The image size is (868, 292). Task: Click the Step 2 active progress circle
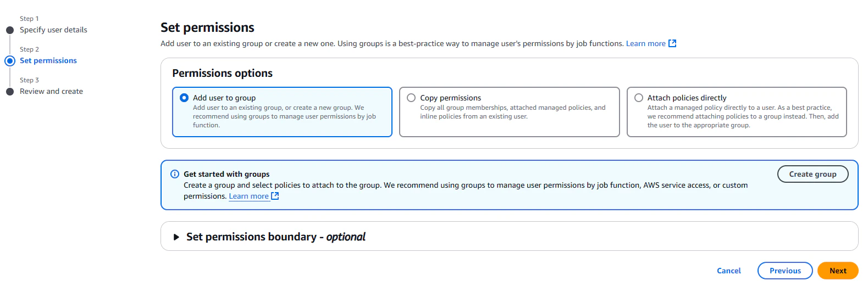(x=10, y=61)
